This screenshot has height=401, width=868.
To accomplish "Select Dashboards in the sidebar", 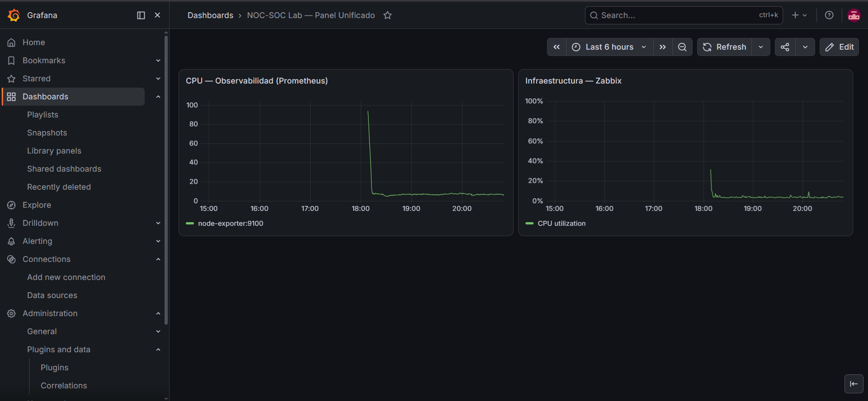I will click(73, 97).
